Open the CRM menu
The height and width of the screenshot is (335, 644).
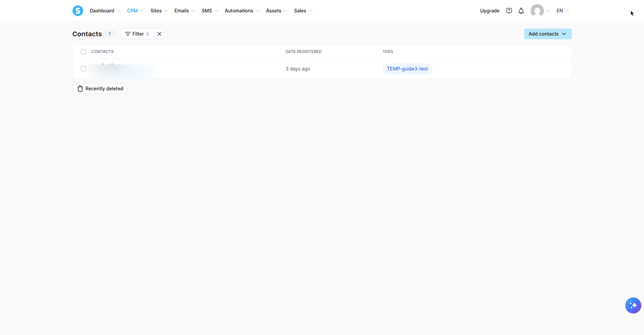[135, 11]
